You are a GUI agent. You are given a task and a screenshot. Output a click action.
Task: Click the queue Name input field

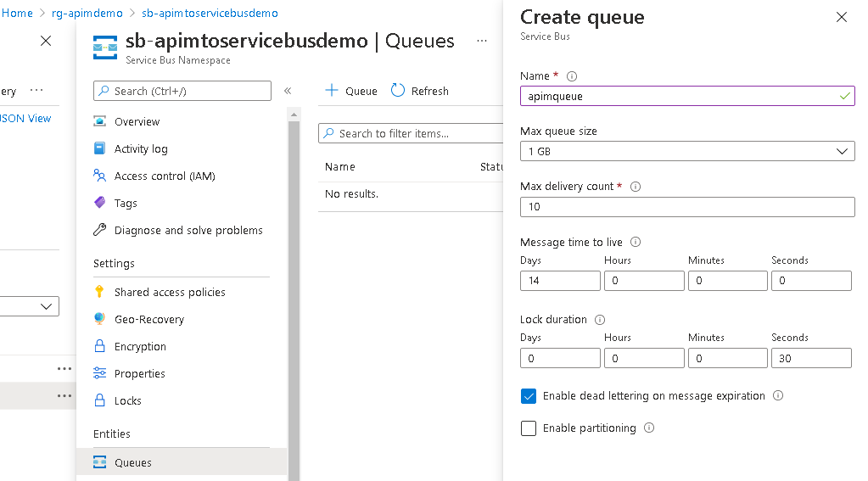(687, 96)
